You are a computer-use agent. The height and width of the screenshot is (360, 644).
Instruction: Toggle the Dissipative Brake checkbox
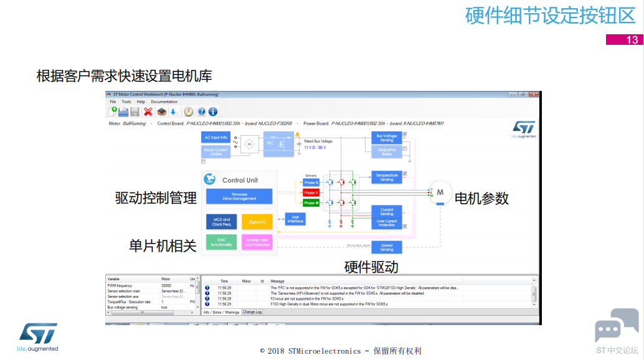pyautogui.click(x=405, y=149)
